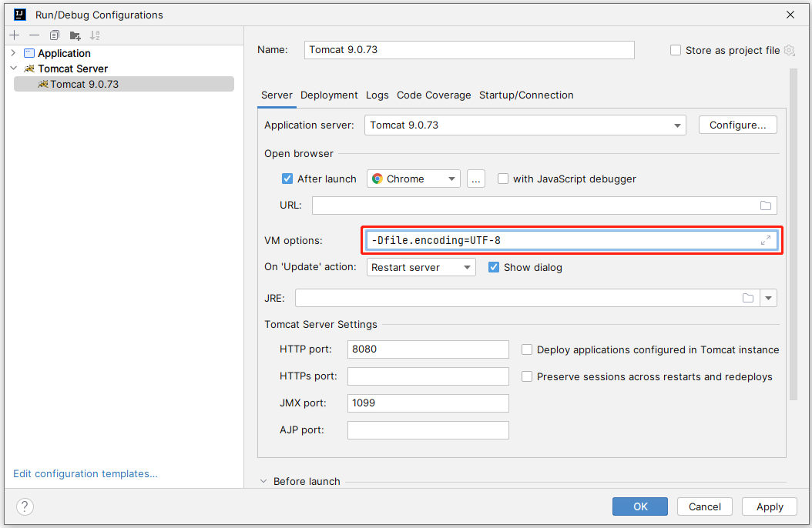
Task: Check Deploy applications configured in Tomcat instance
Action: coord(527,349)
